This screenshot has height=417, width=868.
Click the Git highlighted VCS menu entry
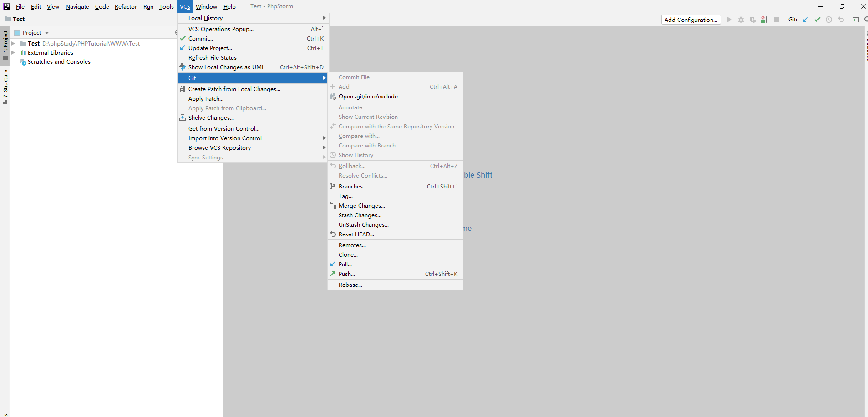tap(253, 78)
